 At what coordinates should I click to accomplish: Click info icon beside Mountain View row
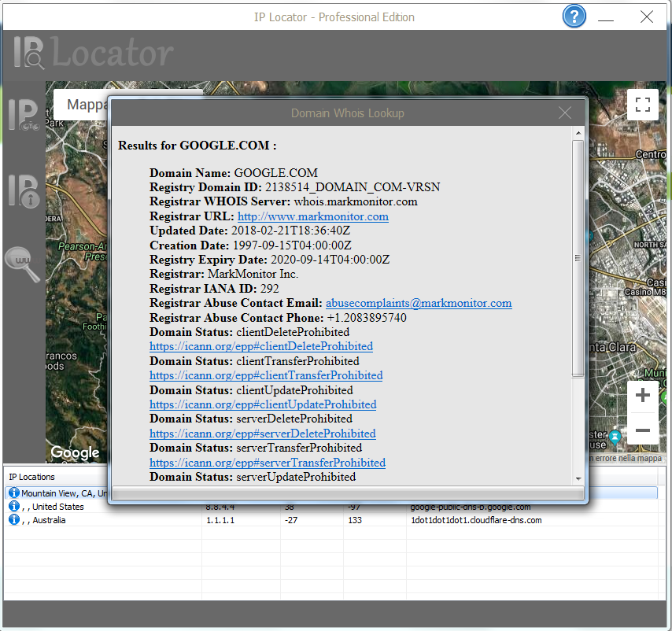click(x=14, y=493)
